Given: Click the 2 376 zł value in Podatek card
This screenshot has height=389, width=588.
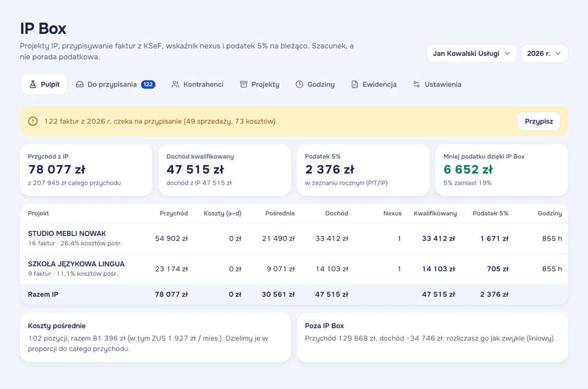Looking at the screenshot, I should 329,170.
